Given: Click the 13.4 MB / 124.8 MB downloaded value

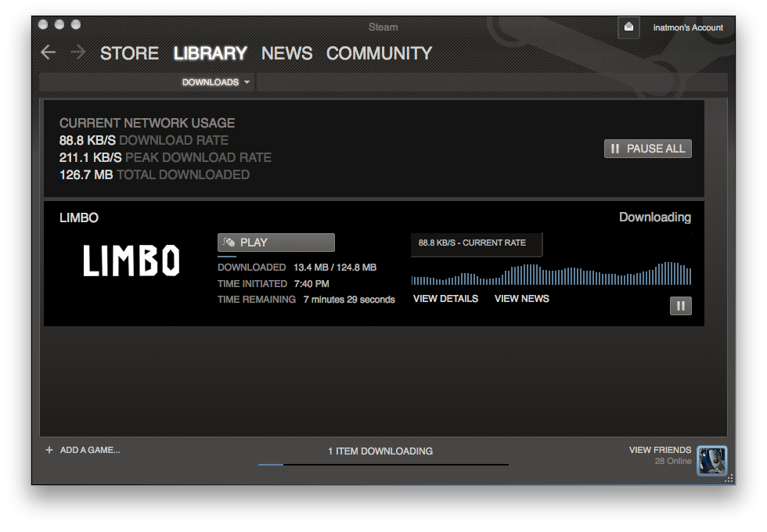Looking at the screenshot, I should (x=335, y=268).
